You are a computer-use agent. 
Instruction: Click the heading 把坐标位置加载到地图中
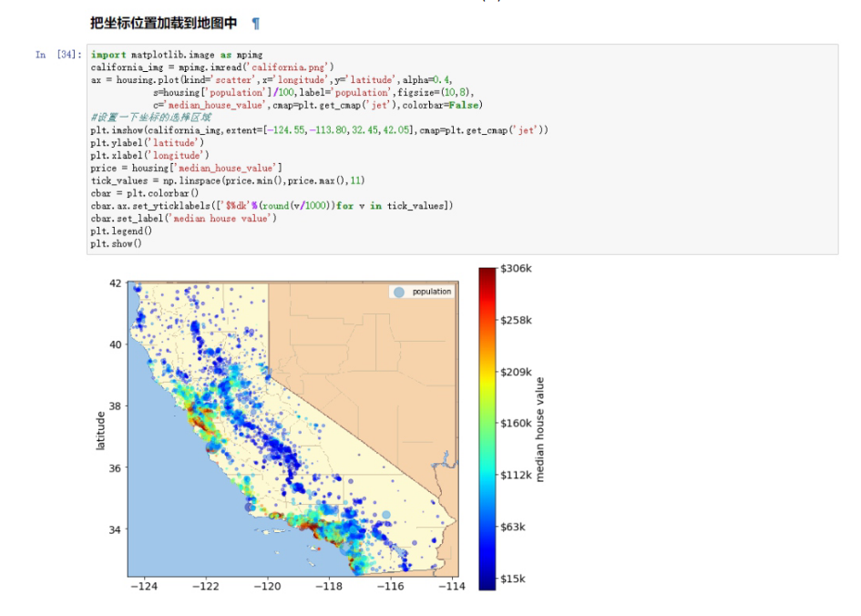coord(164,23)
